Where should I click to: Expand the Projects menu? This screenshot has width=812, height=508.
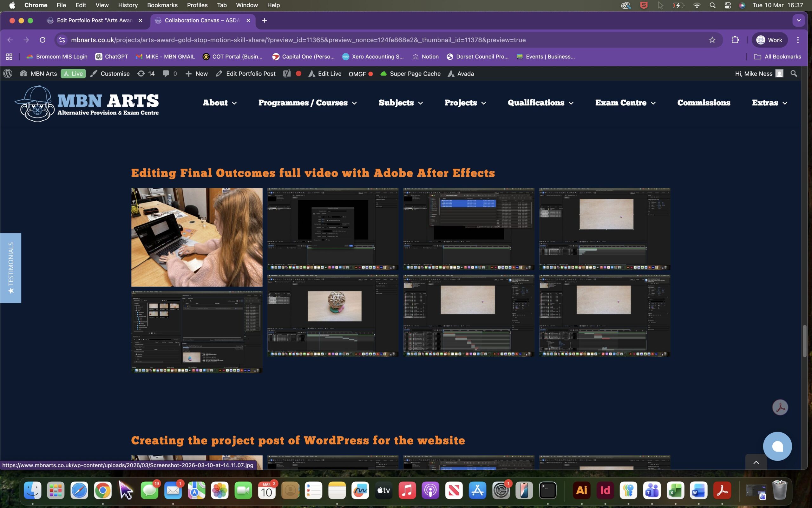click(x=465, y=103)
